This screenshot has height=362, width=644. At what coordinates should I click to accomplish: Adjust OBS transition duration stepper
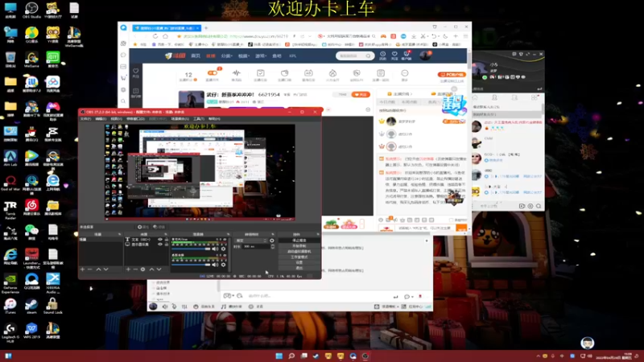[x=273, y=246]
